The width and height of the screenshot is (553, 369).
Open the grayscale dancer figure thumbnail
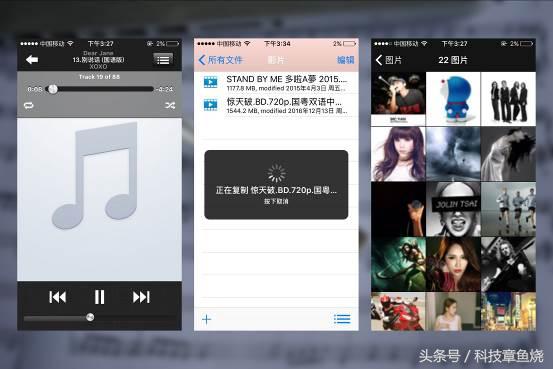(x=508, y=154)
